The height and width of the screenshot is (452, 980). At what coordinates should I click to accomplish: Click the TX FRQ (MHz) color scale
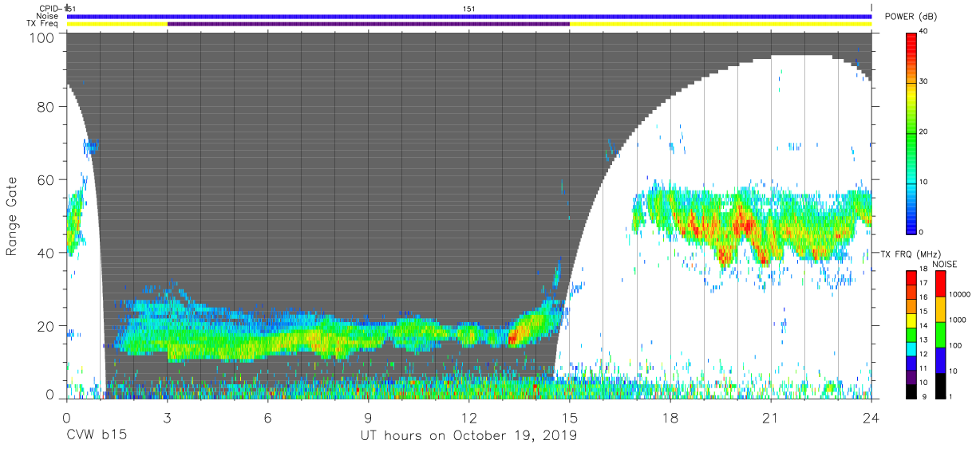pyautogui.click(x=912, y=334)
